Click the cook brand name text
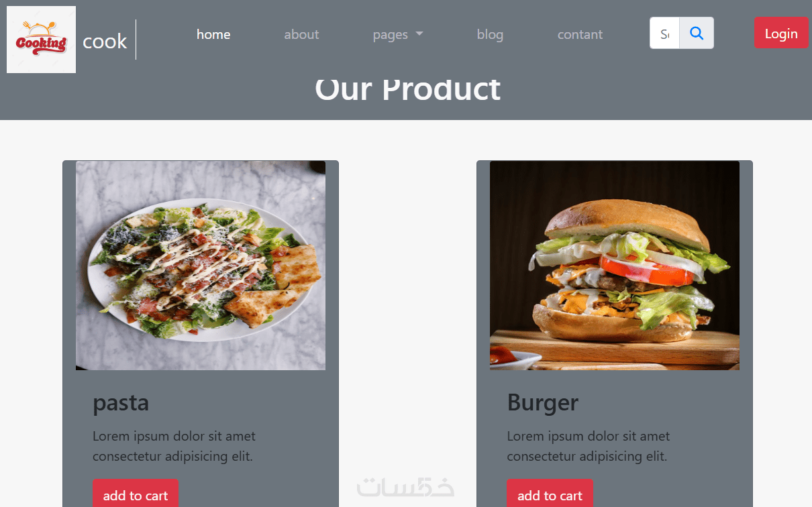The width and height of the screenshot is (812, 507). pos(105,41)
